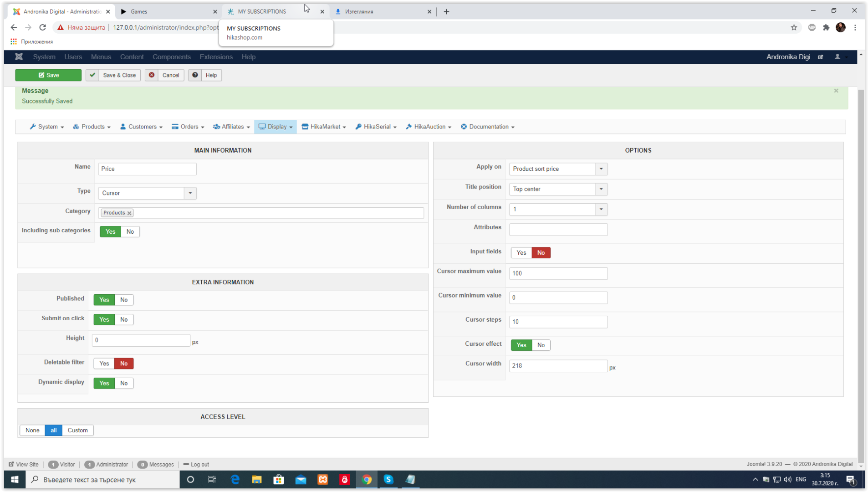Remove the Products category tag
Image resolution: width=868 pixels, height=492 pixels.
click(x=129, y=213)
